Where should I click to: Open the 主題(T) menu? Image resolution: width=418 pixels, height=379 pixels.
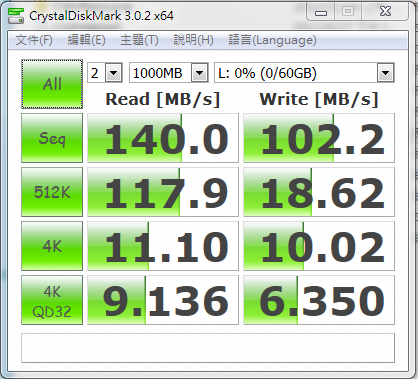[x=139, y=40]
